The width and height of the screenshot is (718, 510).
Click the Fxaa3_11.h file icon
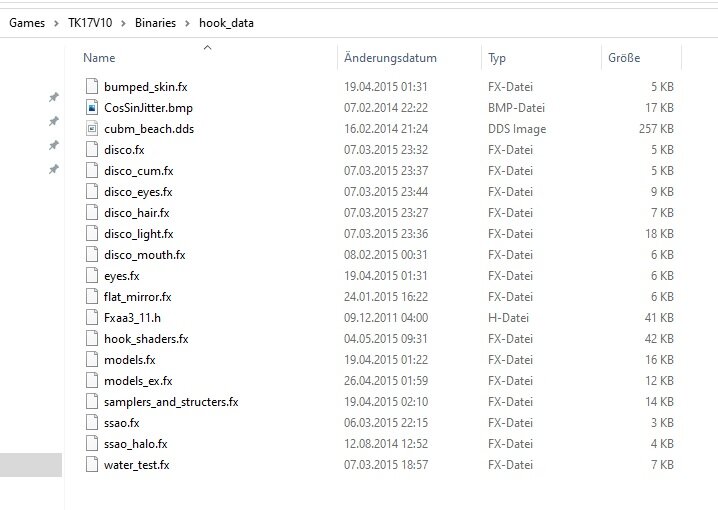[x=92, y=318]
